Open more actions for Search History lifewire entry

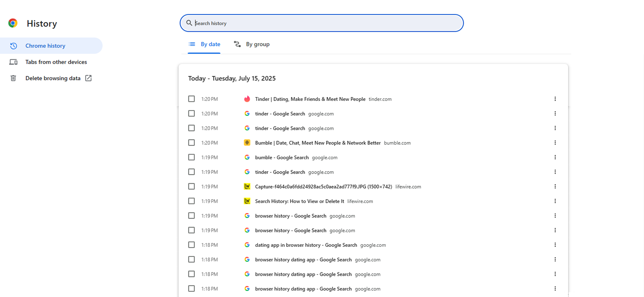[x=555, y=201]
